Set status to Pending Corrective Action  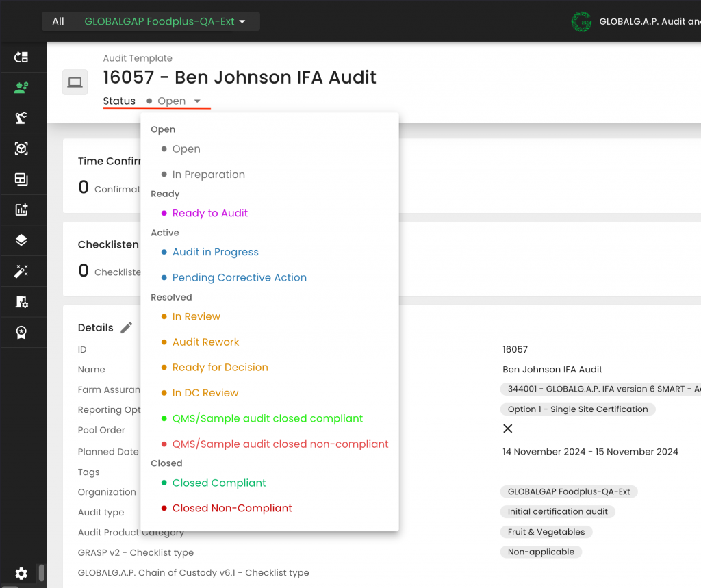pos(239,277)
